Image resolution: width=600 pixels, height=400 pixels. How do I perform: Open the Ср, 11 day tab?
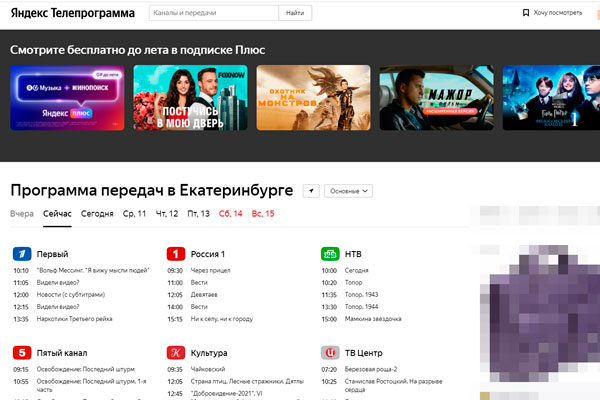[134, 214]
